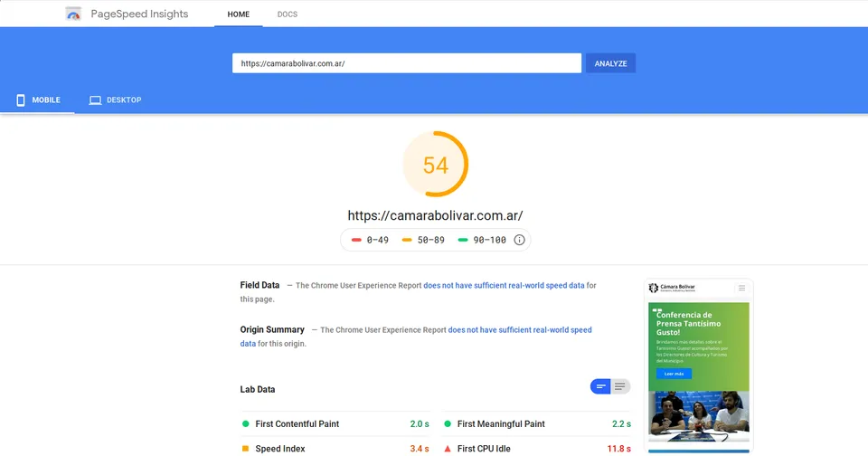
Task: Click the red 0-49 legend swatch
Action: tap(356, 240)
